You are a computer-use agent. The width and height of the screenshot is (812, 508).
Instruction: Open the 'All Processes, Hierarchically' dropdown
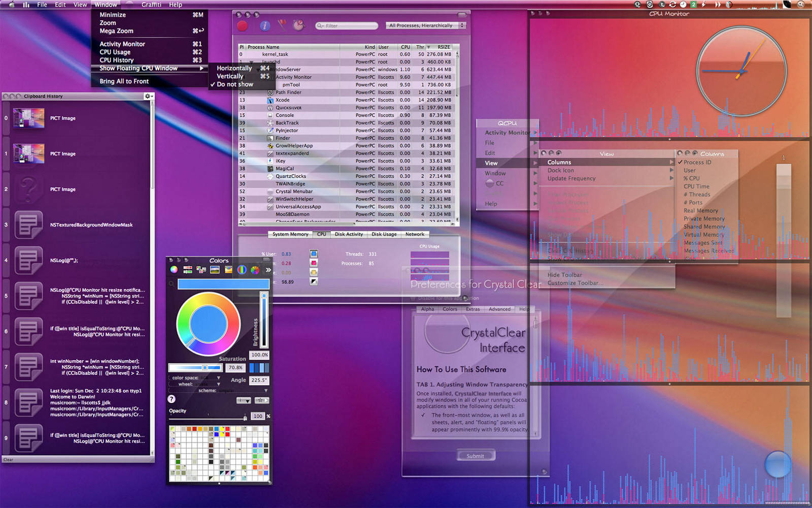pos(425,25)
